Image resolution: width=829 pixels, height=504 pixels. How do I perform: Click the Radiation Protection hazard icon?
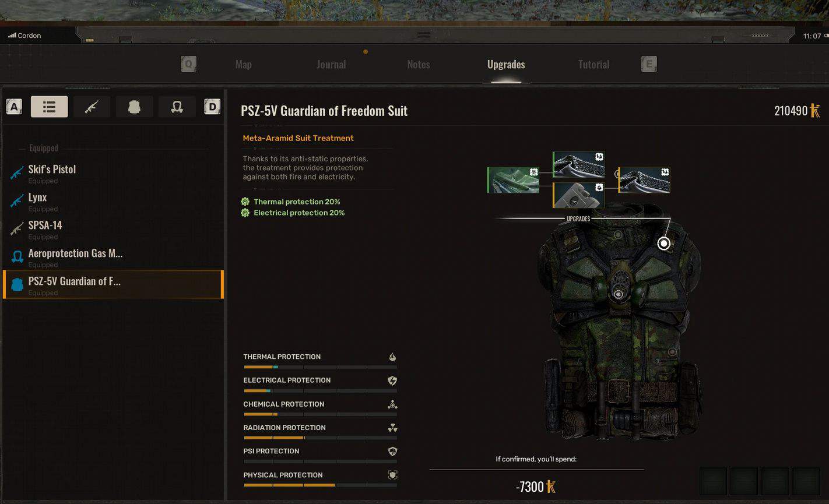pos(392,427)
